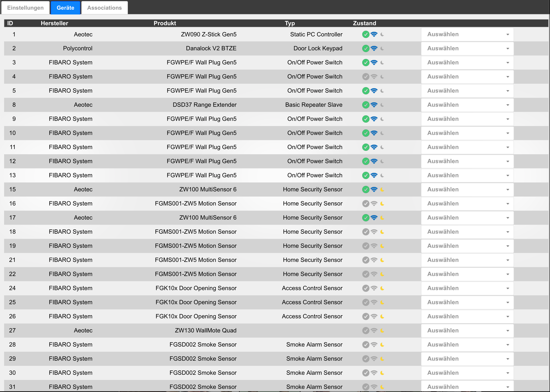Click the gray check icon for device 16
The height and width of the screenshot is (392, 550).
point(366,204)
